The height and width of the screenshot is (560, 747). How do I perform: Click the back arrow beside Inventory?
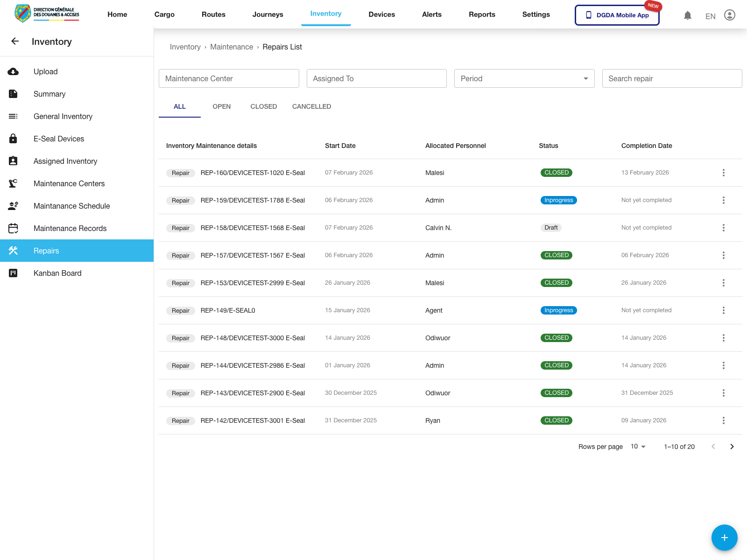[x=15, y=42]
